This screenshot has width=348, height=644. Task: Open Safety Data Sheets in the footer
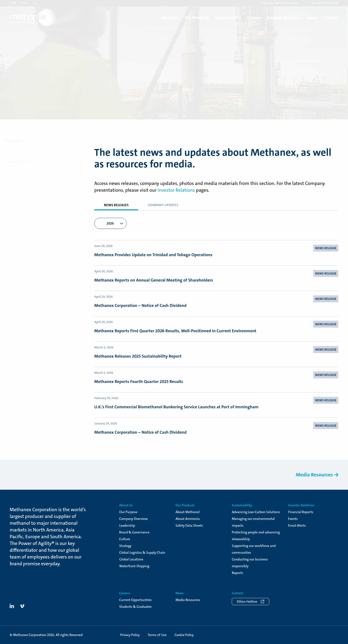189,525
